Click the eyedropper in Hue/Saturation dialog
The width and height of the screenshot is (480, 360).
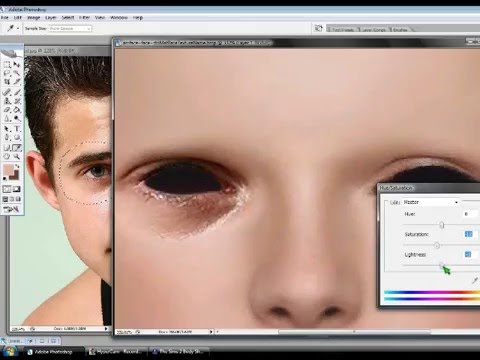[475, 281]
